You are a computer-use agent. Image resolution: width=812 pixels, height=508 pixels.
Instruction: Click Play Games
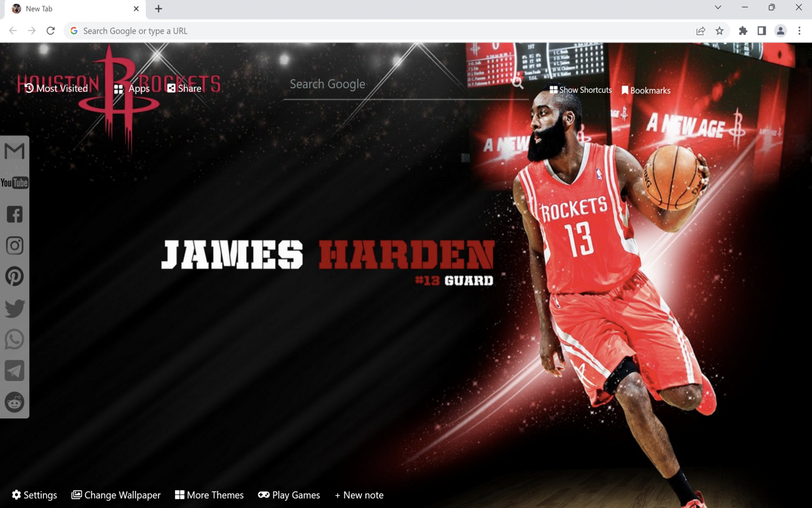point(289,495)
